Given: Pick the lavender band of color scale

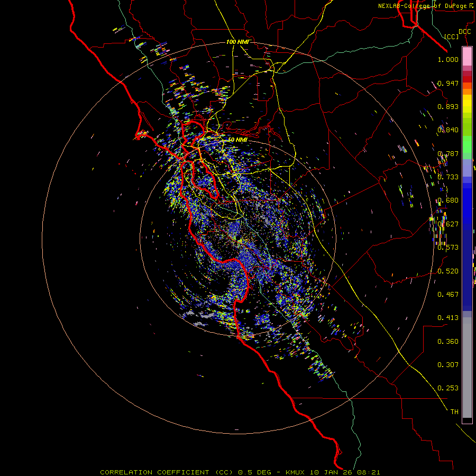Looking at the screenshot, I should coord(467,168).
